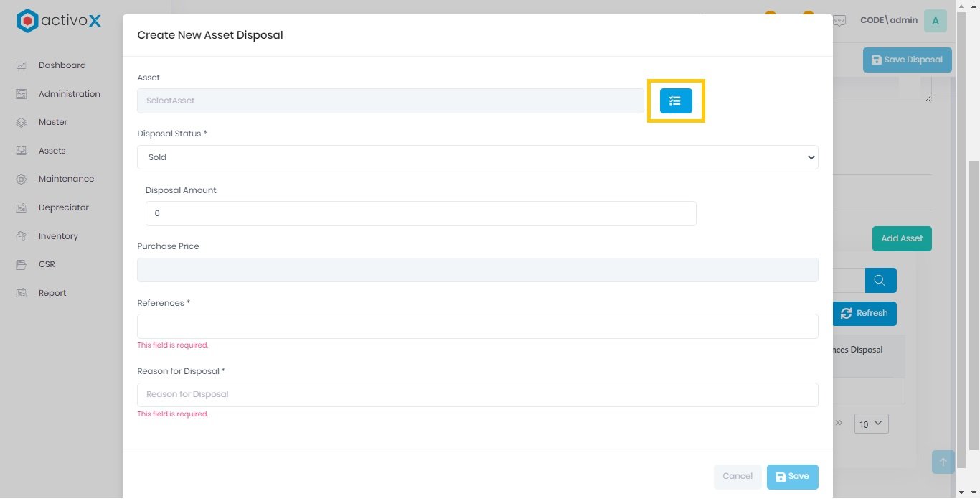Click the Cancel button

(x=737, y=477)
